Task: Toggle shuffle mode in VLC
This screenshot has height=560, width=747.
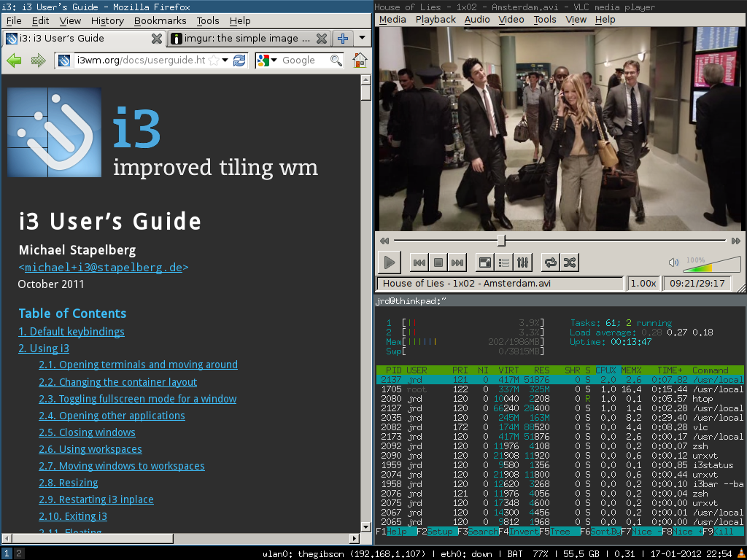Action: coord(570,262)
